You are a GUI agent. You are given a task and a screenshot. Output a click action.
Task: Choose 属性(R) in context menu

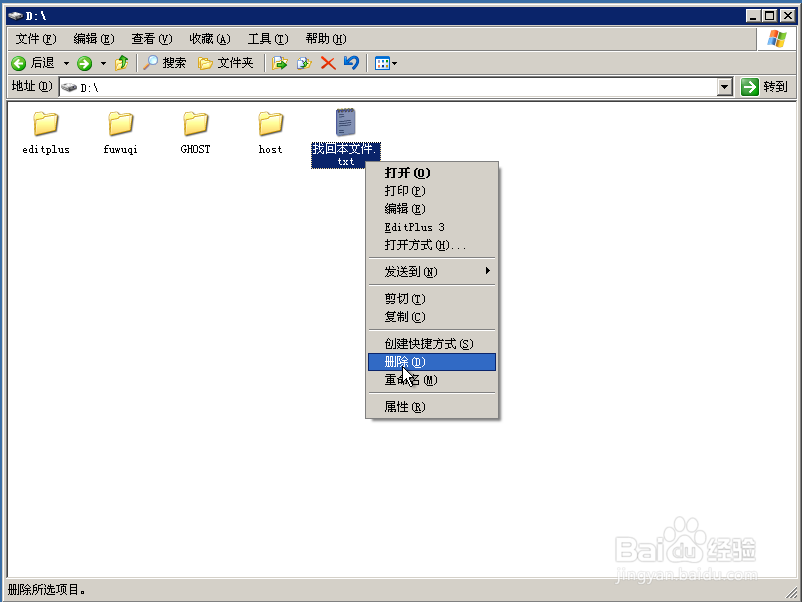click(x=432, y=407)
